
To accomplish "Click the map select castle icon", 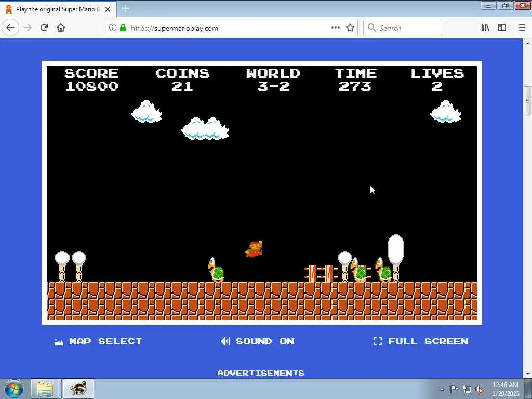I will (x=59, y=342).
